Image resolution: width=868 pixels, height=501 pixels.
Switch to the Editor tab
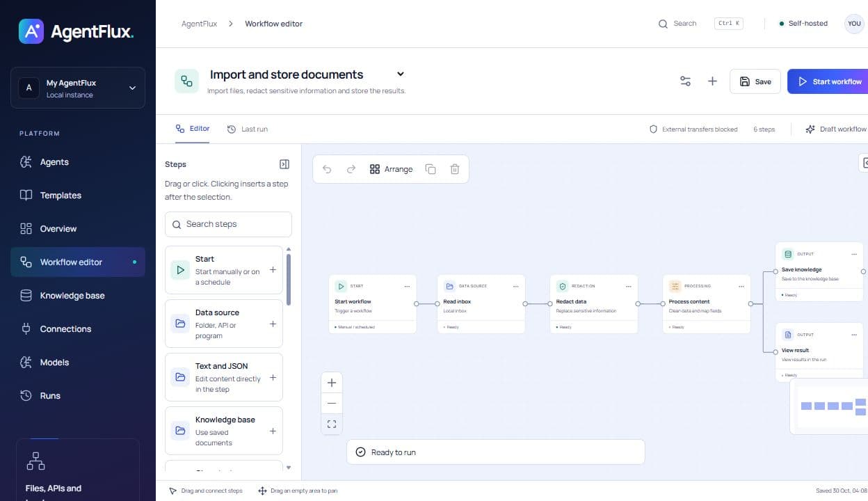tap(193, 129)
